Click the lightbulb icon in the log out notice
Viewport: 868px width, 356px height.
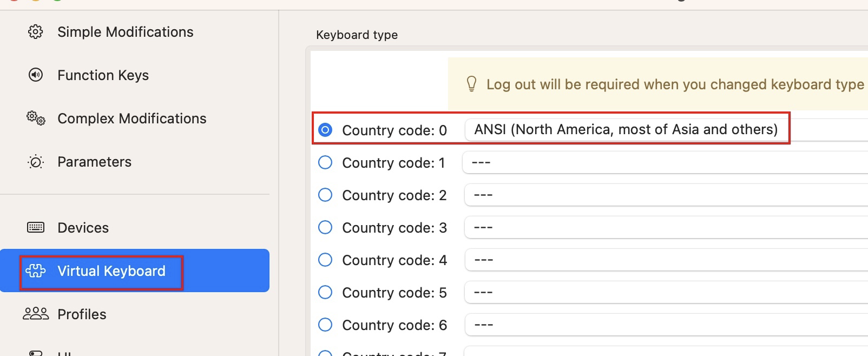[x=471, y=84]
